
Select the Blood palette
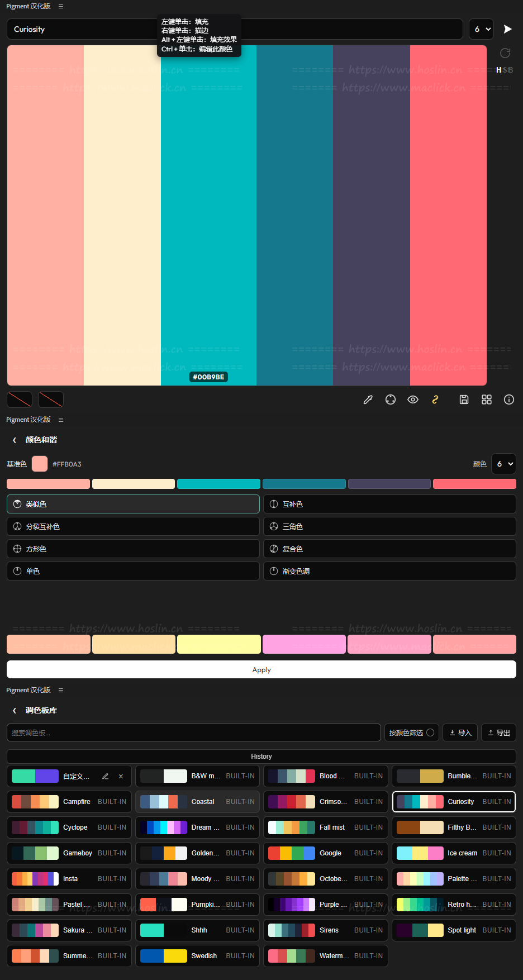326,776
